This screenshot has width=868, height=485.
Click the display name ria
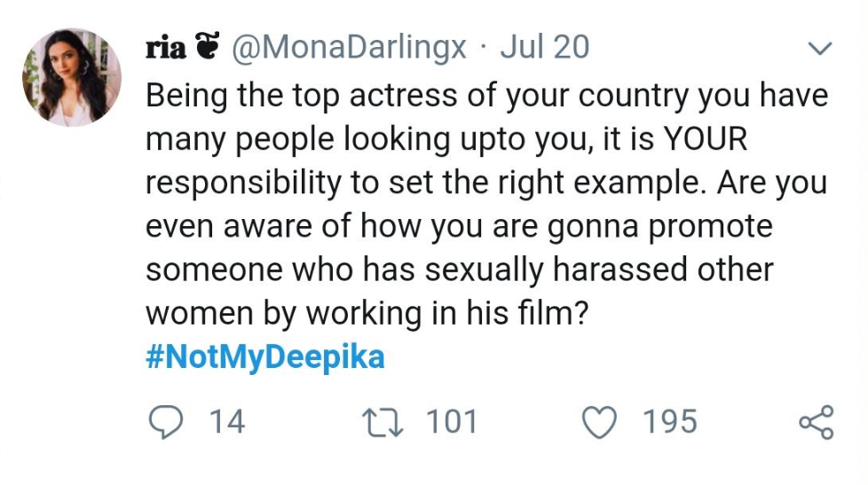click(165, 48)
